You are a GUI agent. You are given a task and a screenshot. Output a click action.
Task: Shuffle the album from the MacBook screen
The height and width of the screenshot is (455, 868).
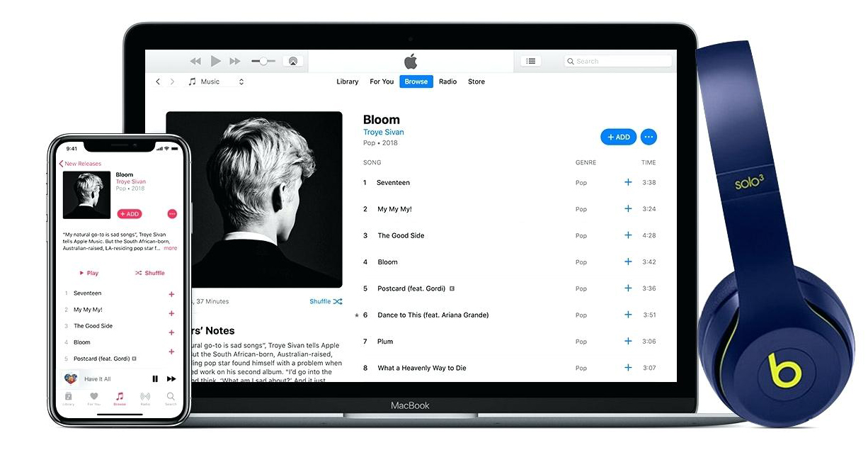coord(326,302)
